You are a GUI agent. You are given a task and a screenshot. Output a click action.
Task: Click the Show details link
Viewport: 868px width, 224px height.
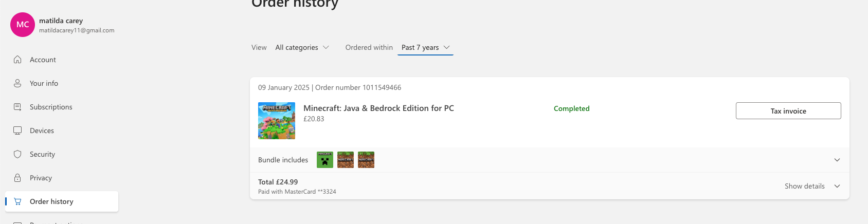coord(805,186)
